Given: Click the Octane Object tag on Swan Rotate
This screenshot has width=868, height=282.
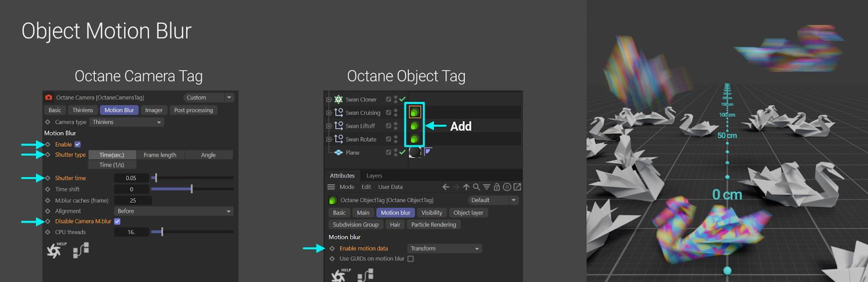Looking at the screenshot, I should pos(414,139).
